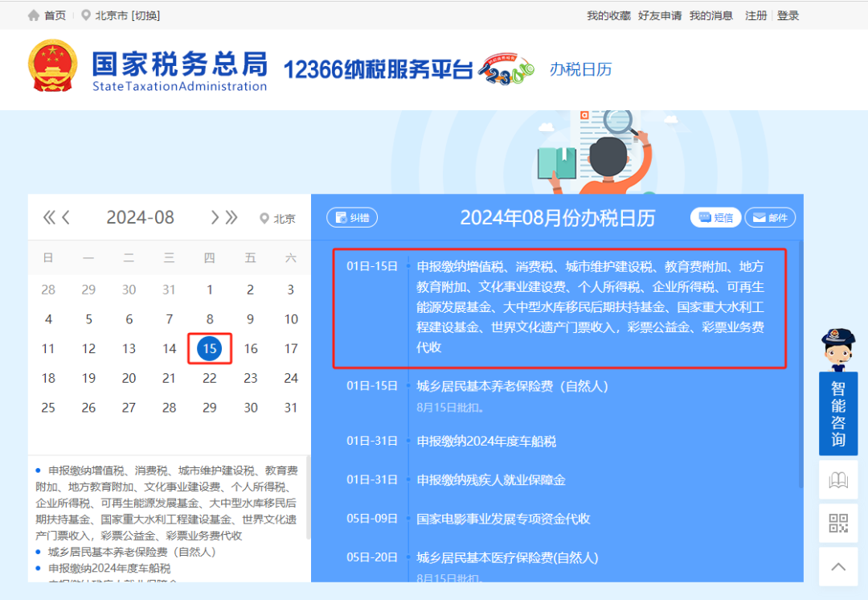Click the 纠错 error report button
Viewport: 868px width, 600px height.
pos(352,218)
